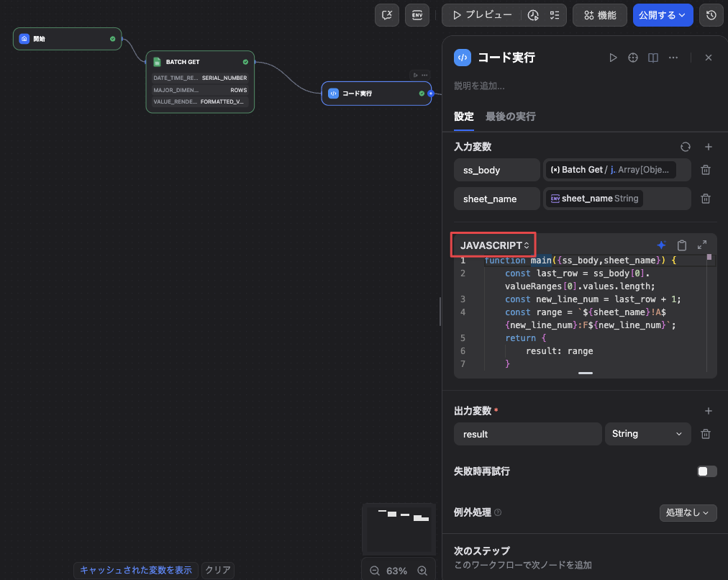Click the run icon above コード実行 node

click(416, 75)
